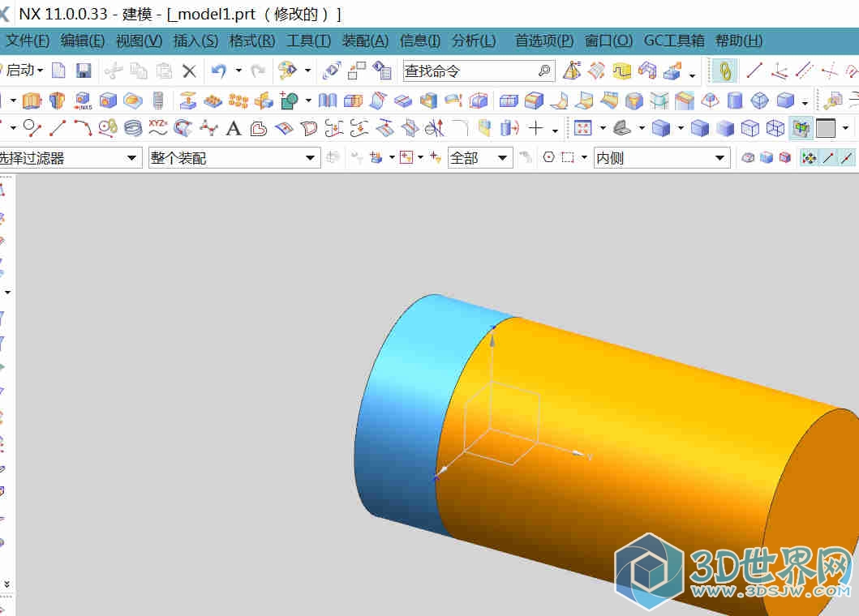Toggle the snap point enable icon
Image resolution: width=859 pixels, height=616 pixels.
tap(810, 158)
